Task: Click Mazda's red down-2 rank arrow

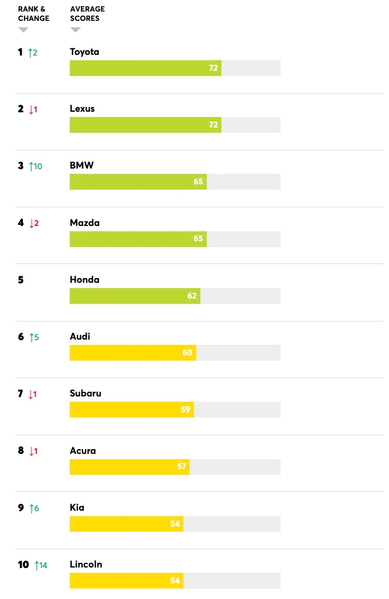Action: (x=34, y=223)
